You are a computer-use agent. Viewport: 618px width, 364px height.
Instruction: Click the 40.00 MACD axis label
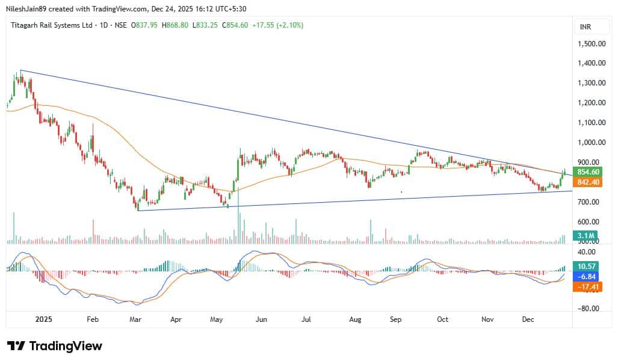pyautogui.click(x=587, y=252)
